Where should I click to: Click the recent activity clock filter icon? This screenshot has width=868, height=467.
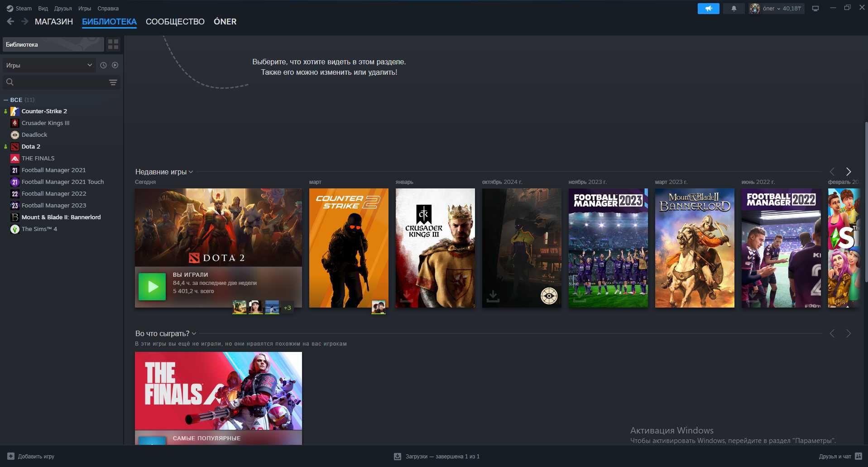(103, 65)
